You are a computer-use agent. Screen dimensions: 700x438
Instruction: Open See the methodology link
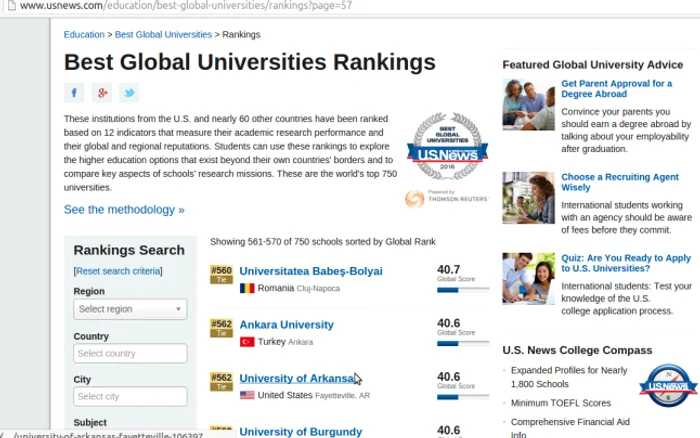tap(124, 209)
